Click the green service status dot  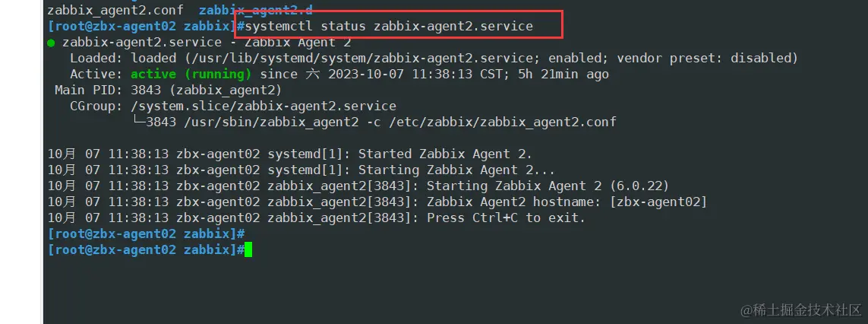click(x=51, y=43)
